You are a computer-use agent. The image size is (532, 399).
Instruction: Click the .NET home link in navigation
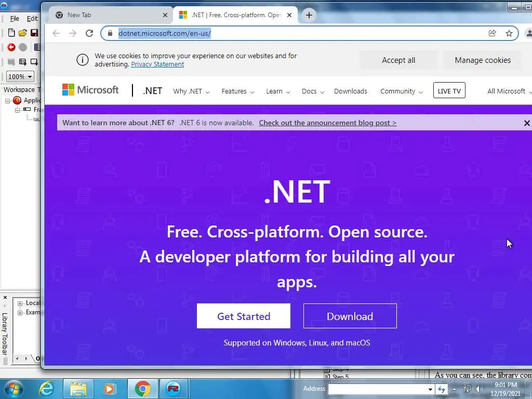[153, 91]
